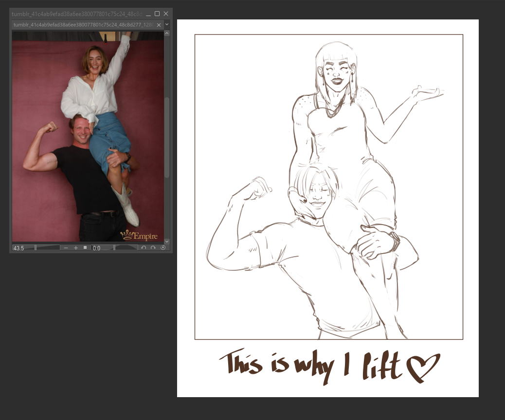Rotate the reference view clockwise

tap(153, 248)
